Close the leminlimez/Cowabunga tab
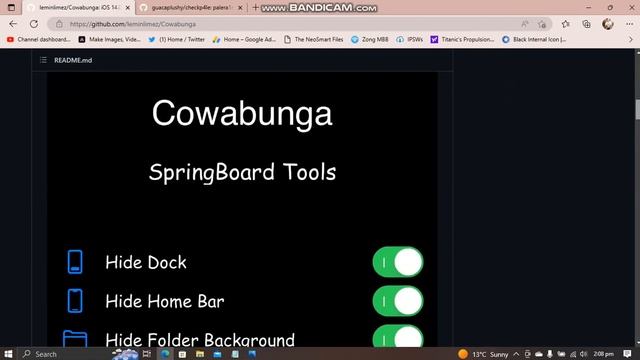Viewport: 640px width, 360px height. tap(128, 8)
